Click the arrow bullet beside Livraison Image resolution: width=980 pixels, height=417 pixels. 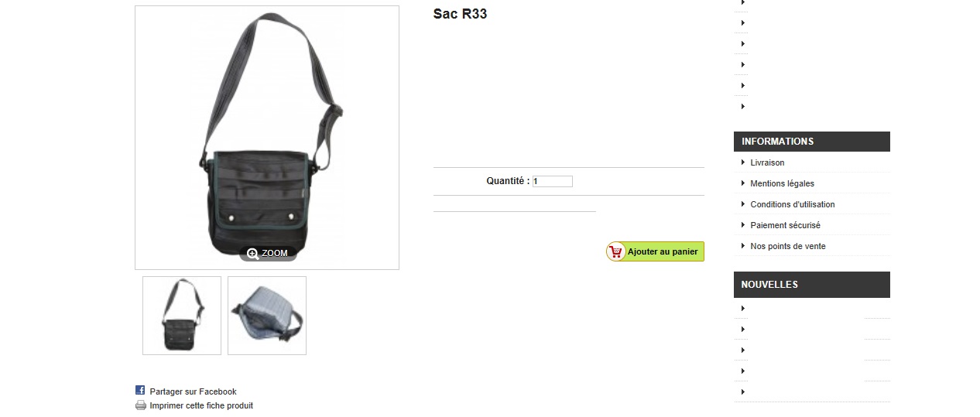(743, 162)
